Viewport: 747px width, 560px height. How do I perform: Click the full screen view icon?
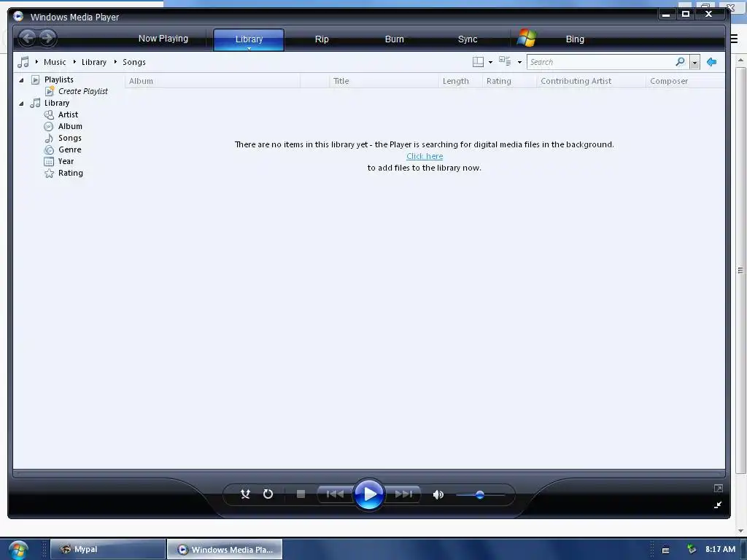pyautogui.click(x=719, y=489)
